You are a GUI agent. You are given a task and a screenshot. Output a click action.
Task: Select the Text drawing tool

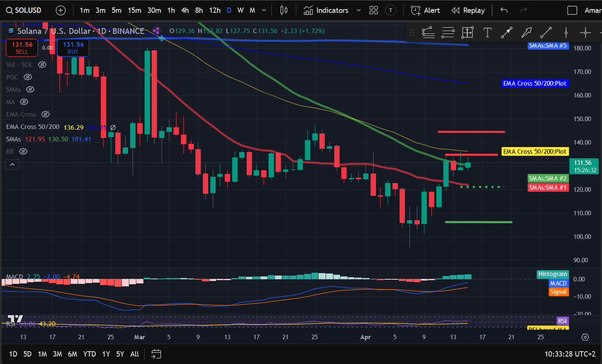[x=487, y=32]
